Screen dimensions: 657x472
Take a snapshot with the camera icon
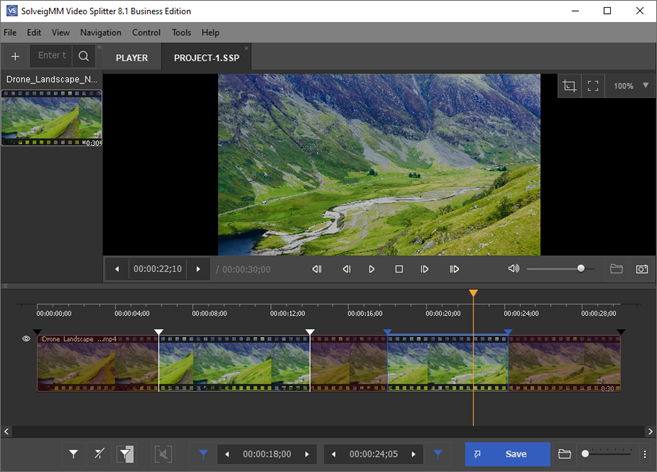click(x=642, y=269)
